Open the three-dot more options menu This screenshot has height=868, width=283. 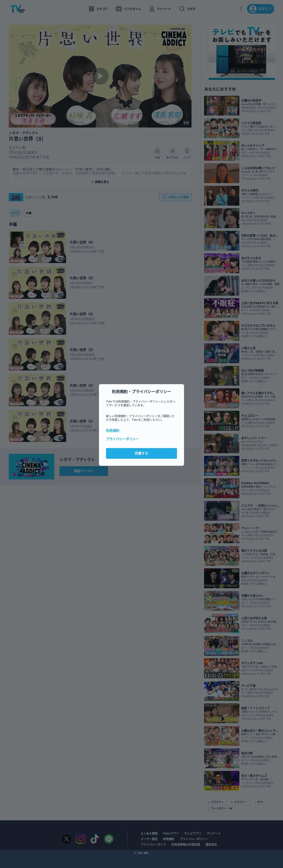pyautogui.click(x=241, y=9)
